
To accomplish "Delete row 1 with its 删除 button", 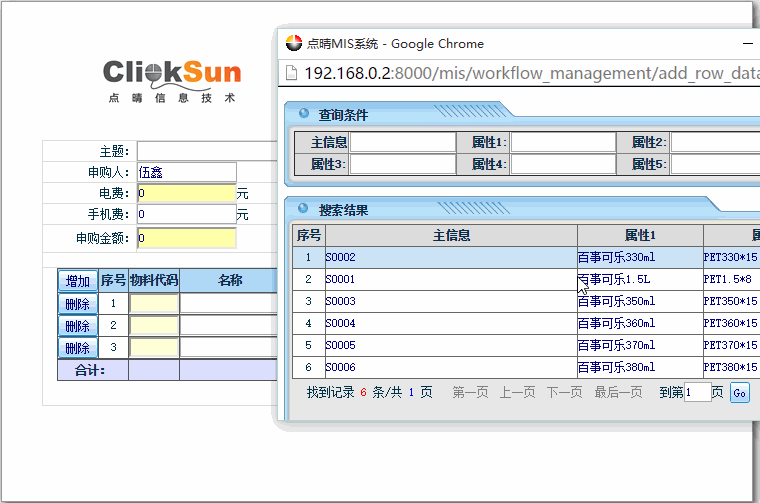I will 77,303.
